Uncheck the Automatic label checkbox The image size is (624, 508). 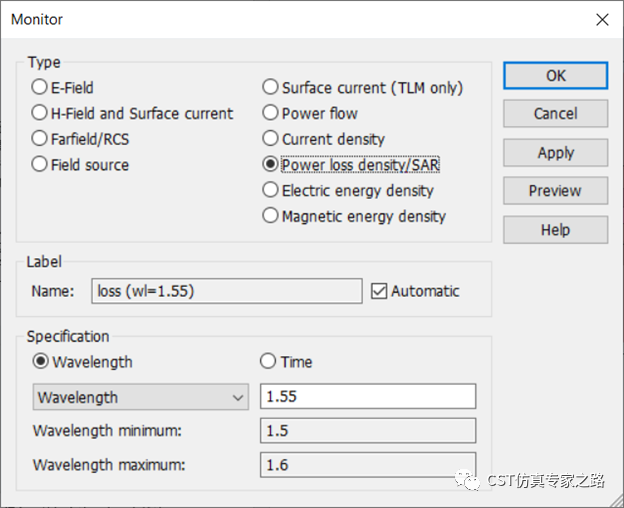(379, 291)
